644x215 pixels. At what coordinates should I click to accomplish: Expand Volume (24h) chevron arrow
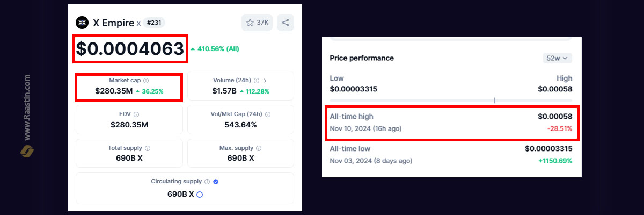[x=265, y=80]
